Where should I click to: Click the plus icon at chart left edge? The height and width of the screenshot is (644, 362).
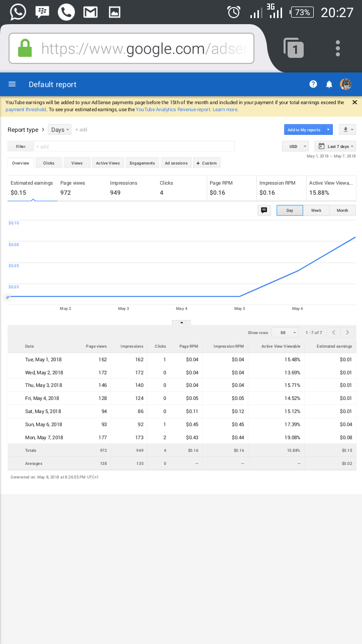click(7, 297)
